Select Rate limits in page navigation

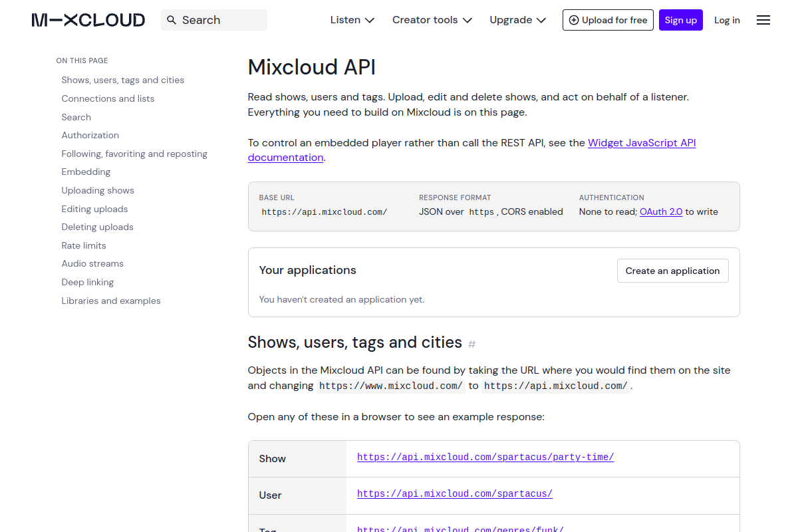click(84, 245)
